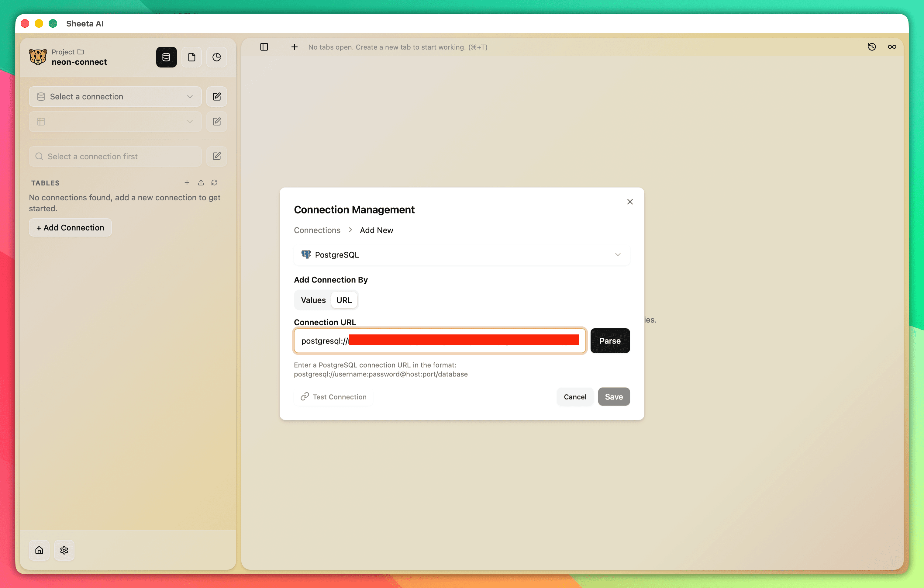924x588 pixels.
Task: Click the infinity icon in the top right
Action: pos(892,47)
